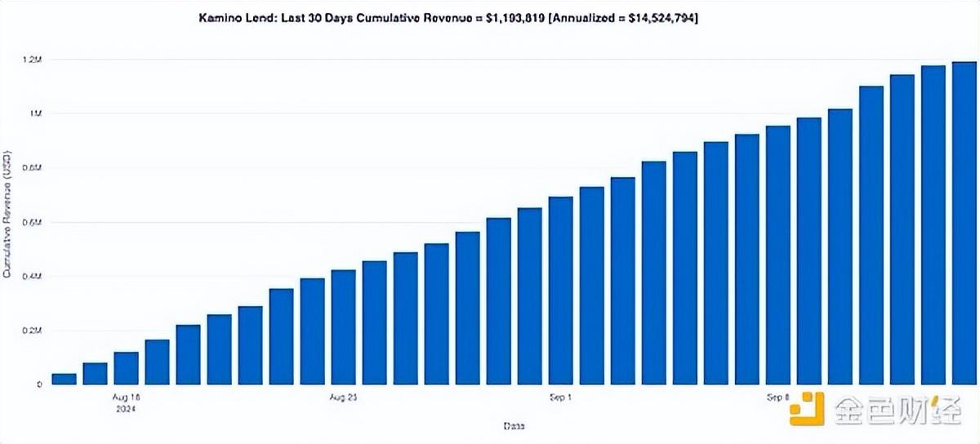Click the "Sep 8" x-axis date label
Viewport: 980px width, 444px height.
[x=777, y=397]
